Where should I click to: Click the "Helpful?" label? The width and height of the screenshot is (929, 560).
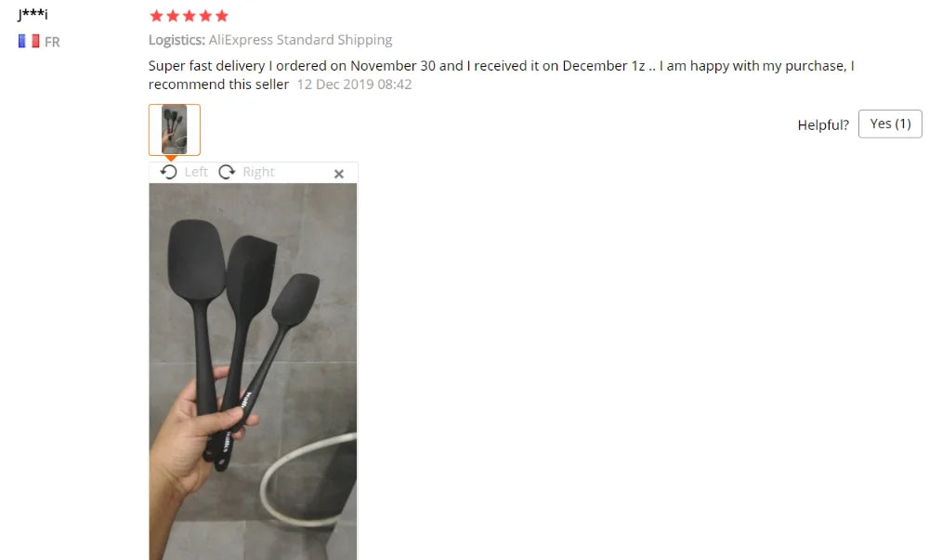823,124
